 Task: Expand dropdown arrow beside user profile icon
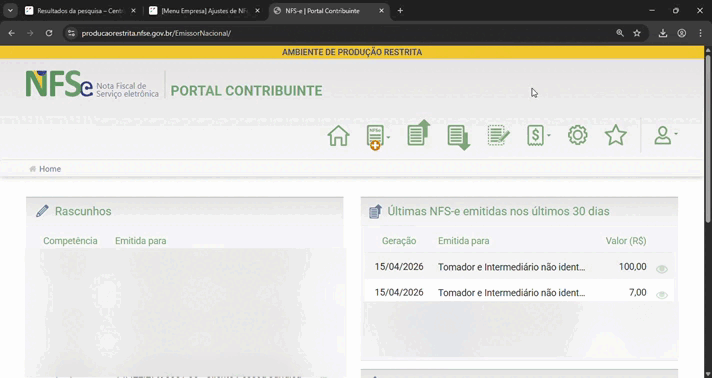pos(676,134)
